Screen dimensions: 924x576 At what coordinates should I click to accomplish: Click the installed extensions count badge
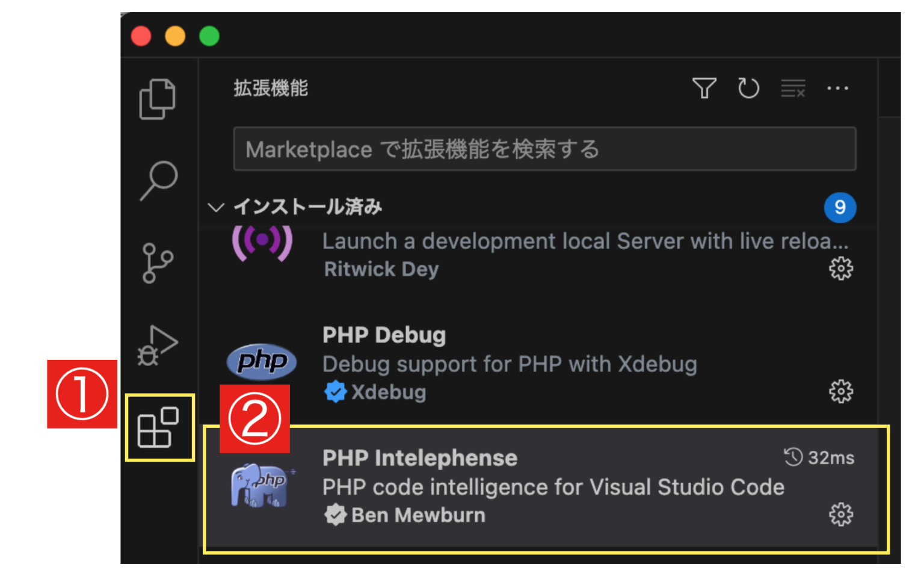pos(840,207)
